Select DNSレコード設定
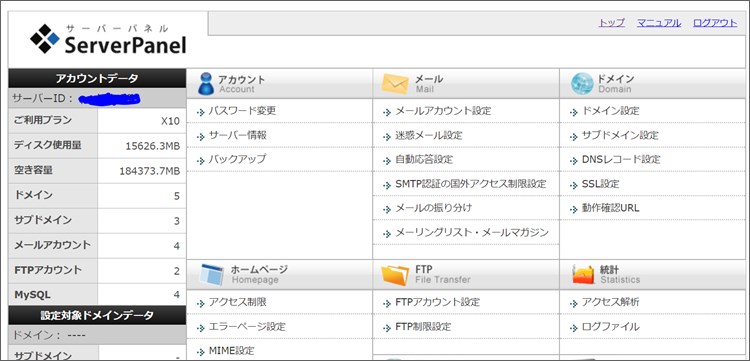This screenshot has height=361, width=750. click(621, 159)
